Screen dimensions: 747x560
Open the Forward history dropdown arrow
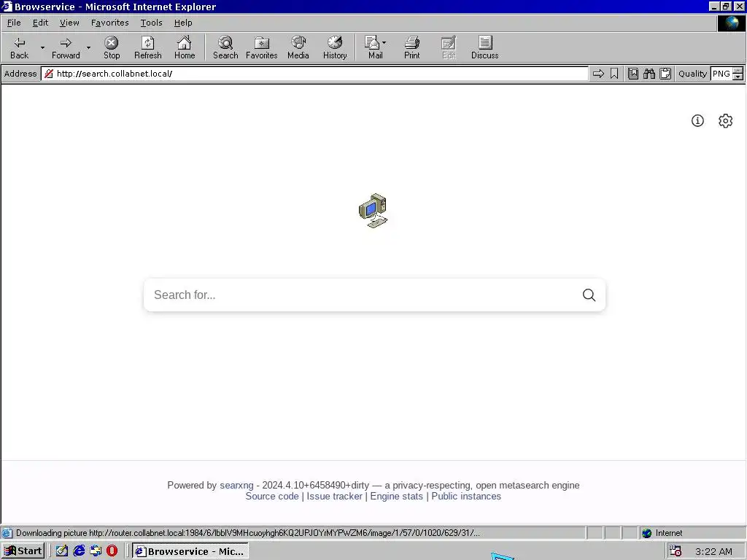pyautogui.click(x=88, y=47)
